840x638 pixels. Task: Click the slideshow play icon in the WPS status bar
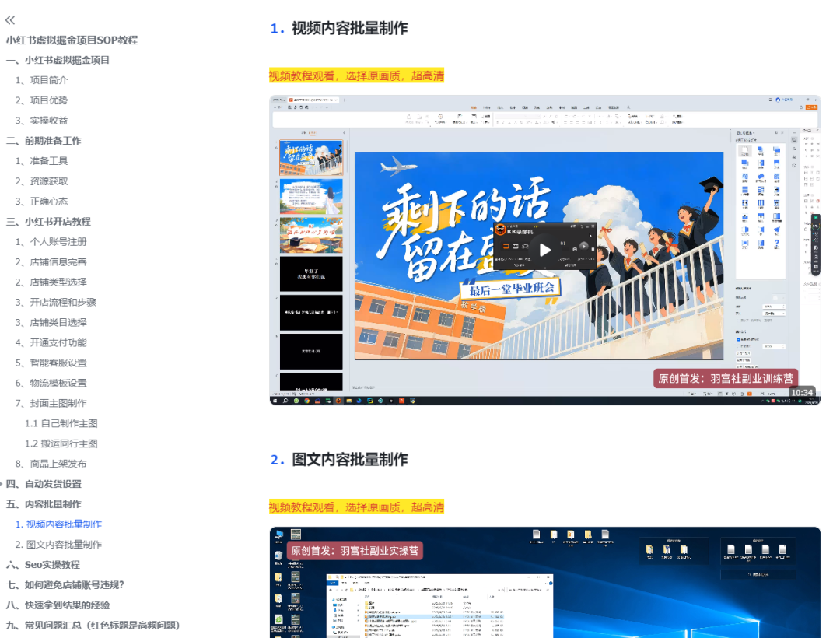(x=749, y=393)
